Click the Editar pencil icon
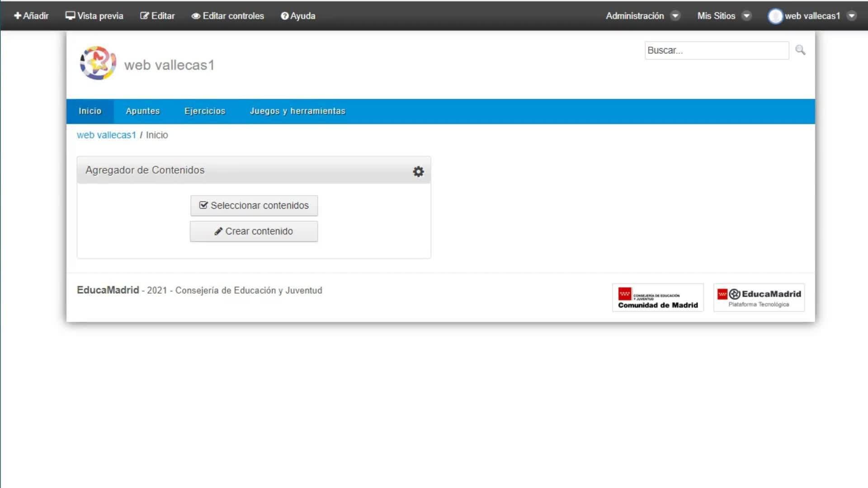This screenshot has width=868, height=488. tap(144, 16)
